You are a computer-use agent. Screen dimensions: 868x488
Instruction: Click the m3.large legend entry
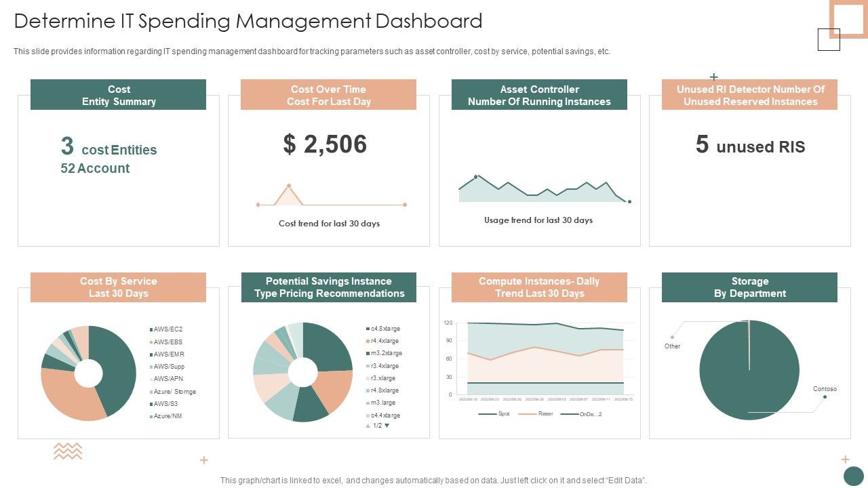(380, 403)
